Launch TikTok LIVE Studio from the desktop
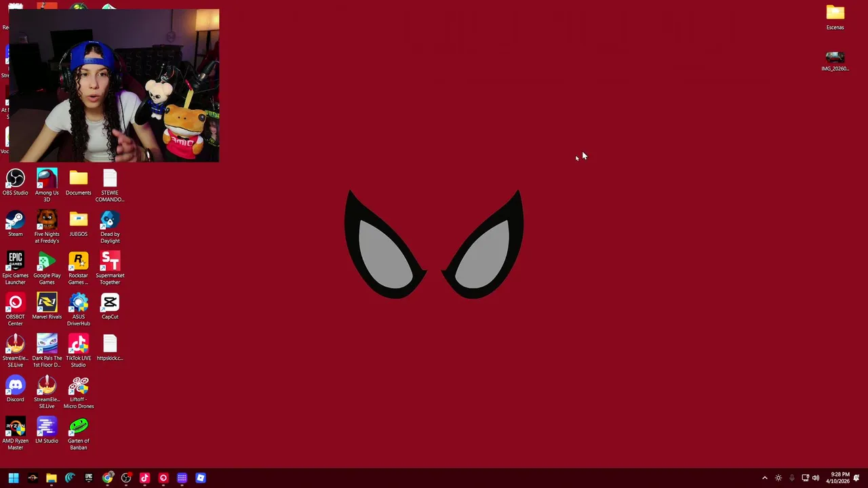Screen dimensions: 868x488 tap(78, 350)
